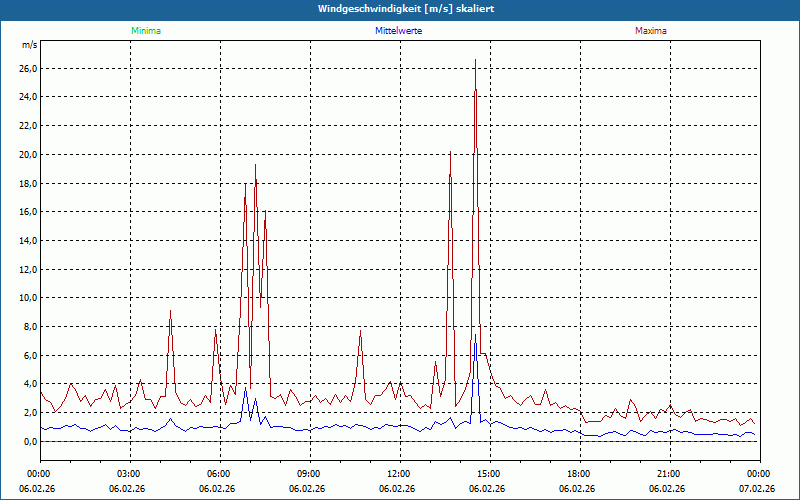Click the 24,0 y-axis value

tap(28, 97)
